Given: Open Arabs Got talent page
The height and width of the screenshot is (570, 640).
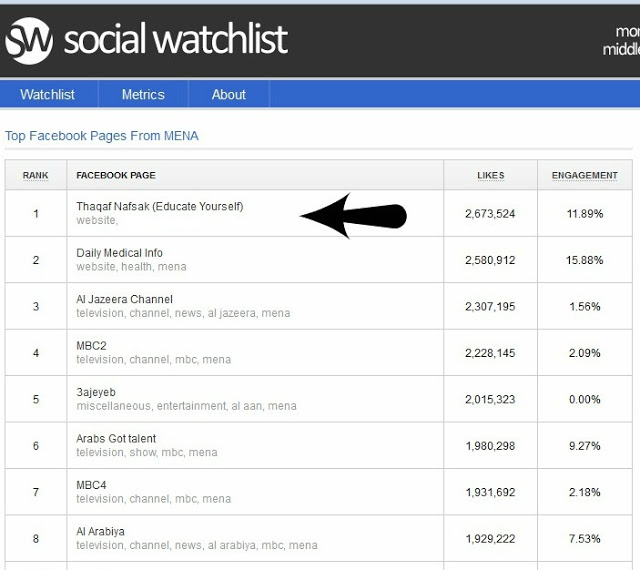Looking at the screenshot, I should click(116, 439).
